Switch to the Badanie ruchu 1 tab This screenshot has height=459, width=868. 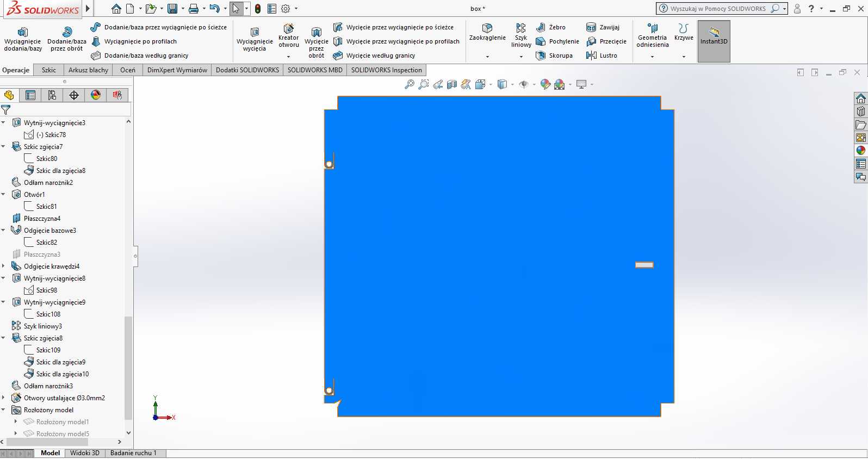tap(133, 453)
